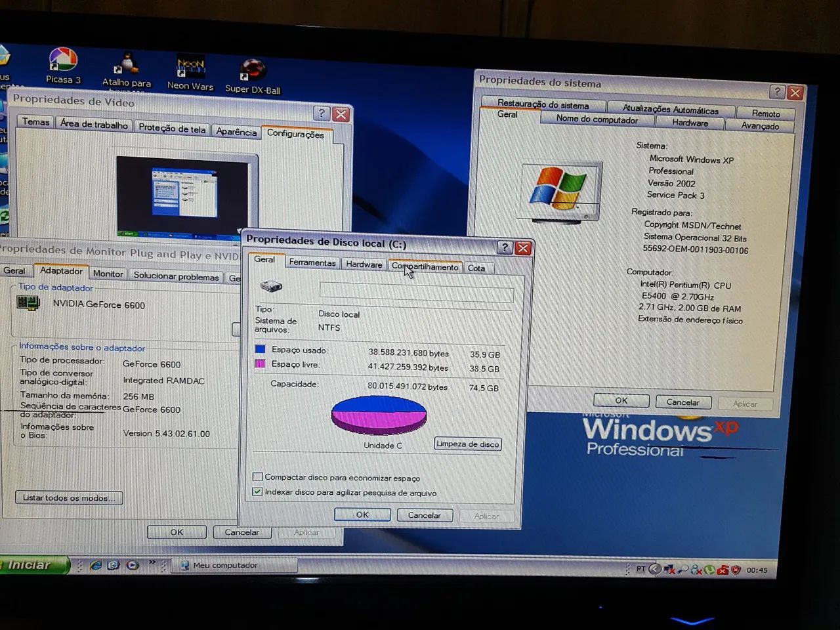Click the drive icon in Disco local (C:) properties
Image resolution: width=840 pixels, height=630 pixels.
click(x=270, y=286)
